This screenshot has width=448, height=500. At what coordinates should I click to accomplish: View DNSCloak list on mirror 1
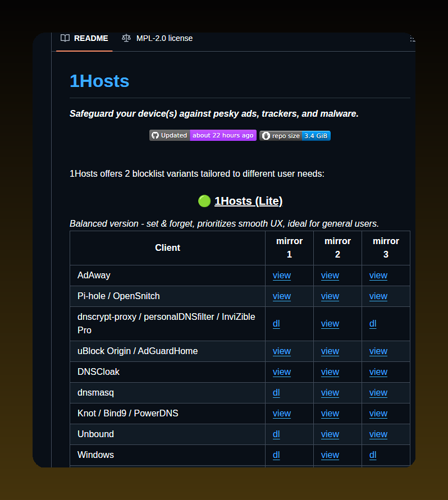(x=282, y=372)
